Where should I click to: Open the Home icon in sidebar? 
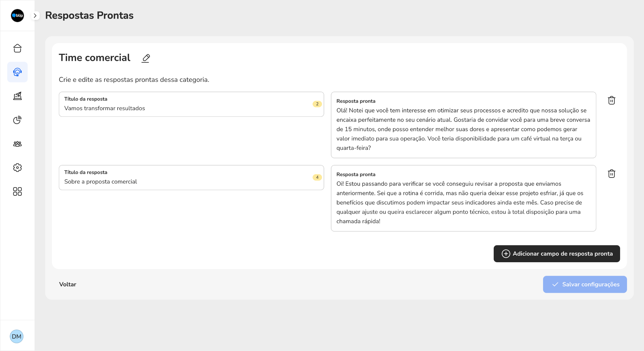tap(17, 48)
